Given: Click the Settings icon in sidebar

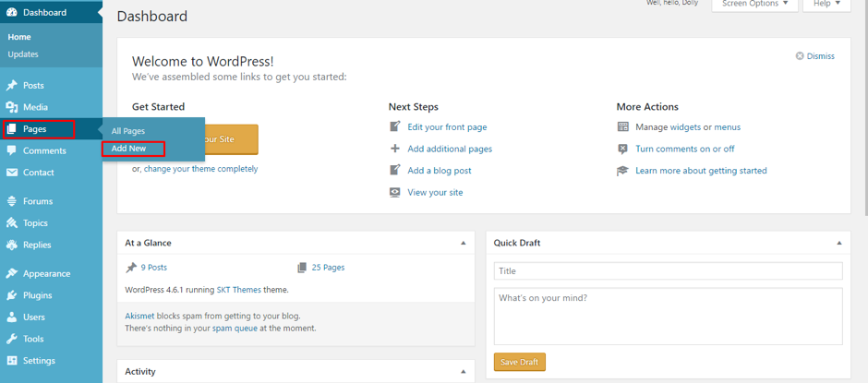Looking at the screenshot, I should point(12,360).
